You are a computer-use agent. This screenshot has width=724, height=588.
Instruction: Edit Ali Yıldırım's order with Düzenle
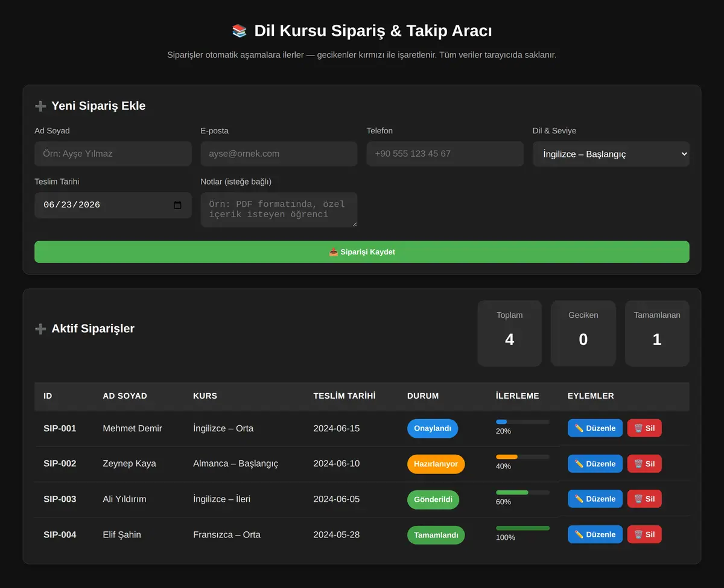tap(595, 499)
